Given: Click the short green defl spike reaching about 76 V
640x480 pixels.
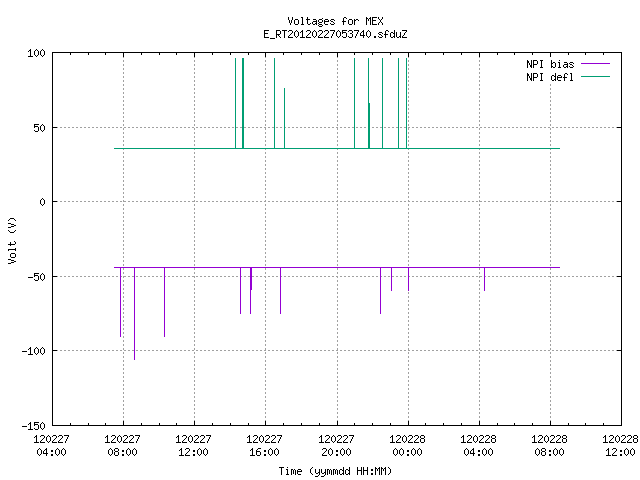Looking at the screenshot, I should (x=284, y=118).
